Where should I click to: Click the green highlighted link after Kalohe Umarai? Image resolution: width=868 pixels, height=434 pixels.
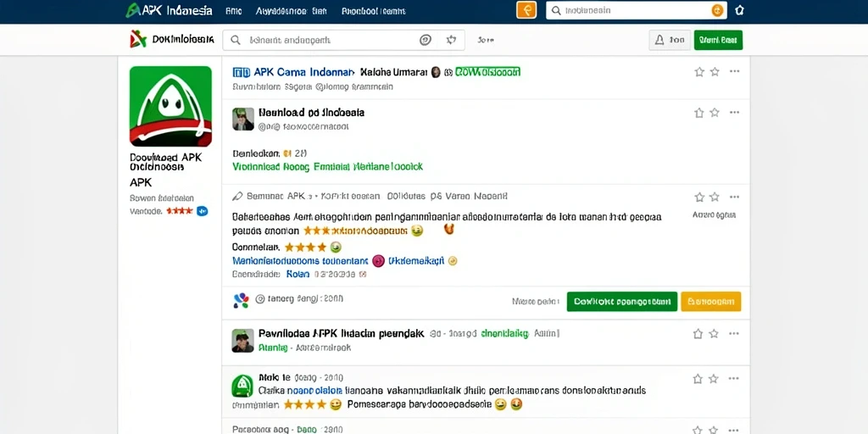pos(487,72)
